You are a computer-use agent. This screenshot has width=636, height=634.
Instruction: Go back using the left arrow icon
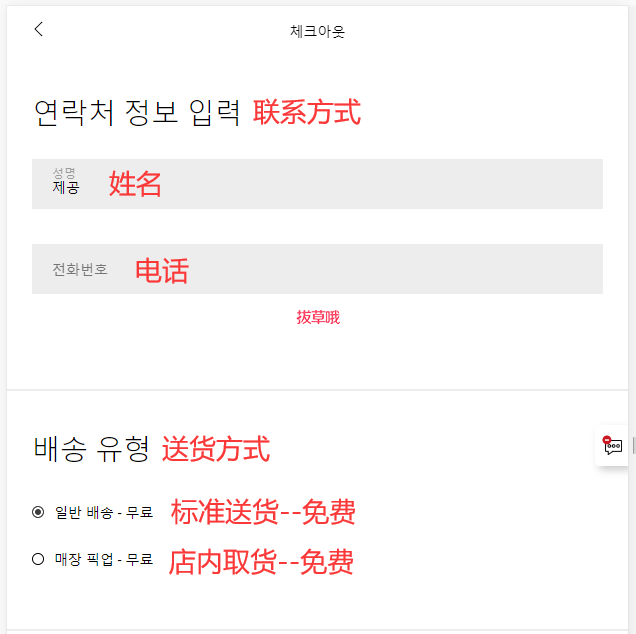click(x=39, y=29)
